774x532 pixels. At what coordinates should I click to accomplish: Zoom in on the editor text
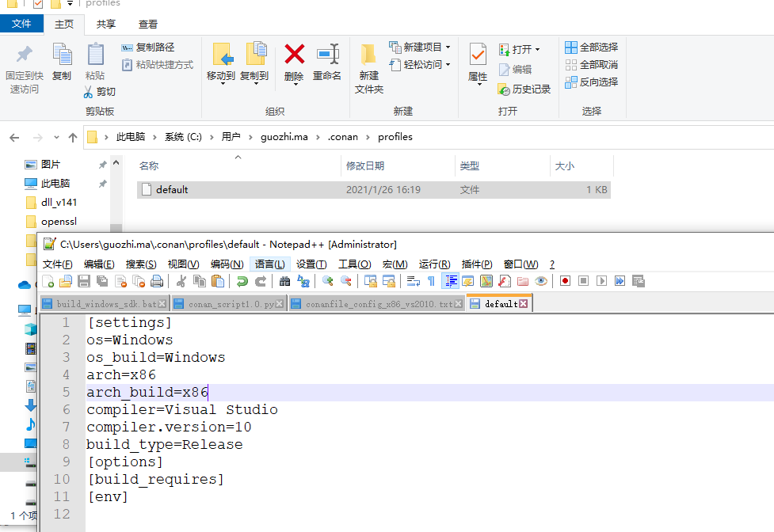coord(329,282)
